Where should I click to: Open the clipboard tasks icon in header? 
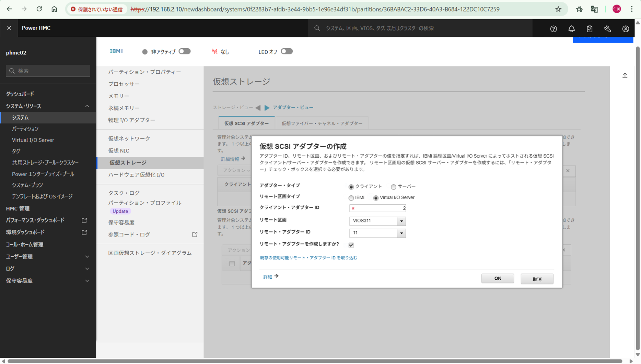(x=590, y=29)
